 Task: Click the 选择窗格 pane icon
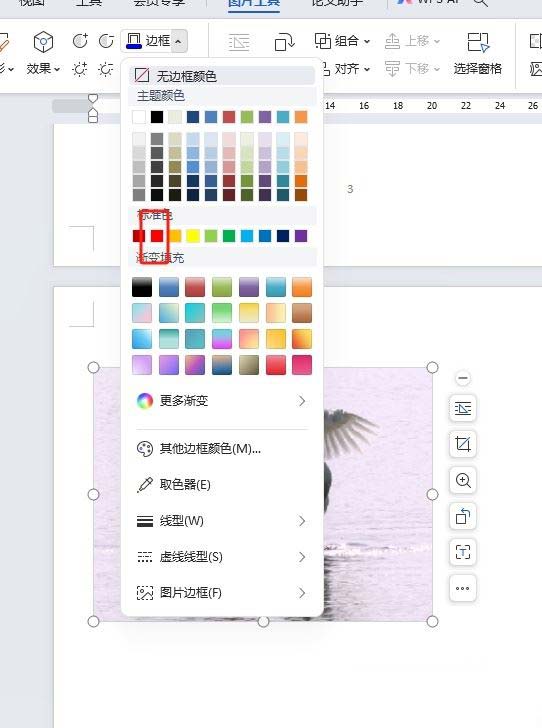click(x=478, y=42)
